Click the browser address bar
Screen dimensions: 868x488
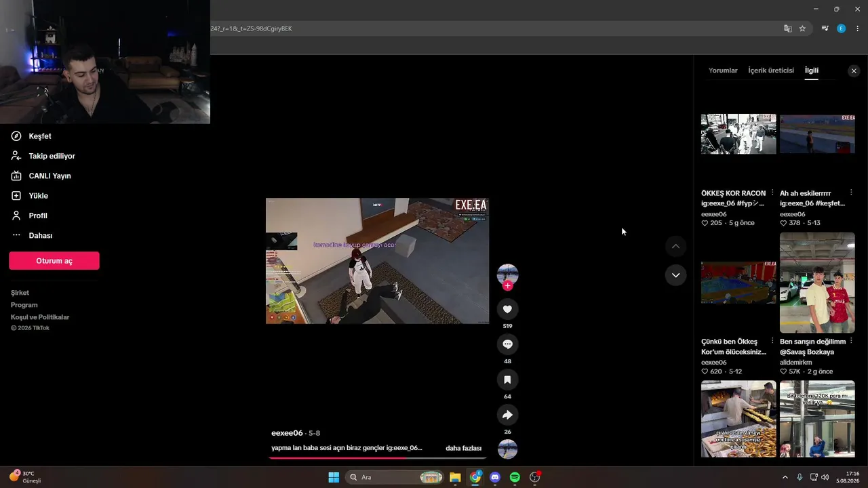point(495,28)
